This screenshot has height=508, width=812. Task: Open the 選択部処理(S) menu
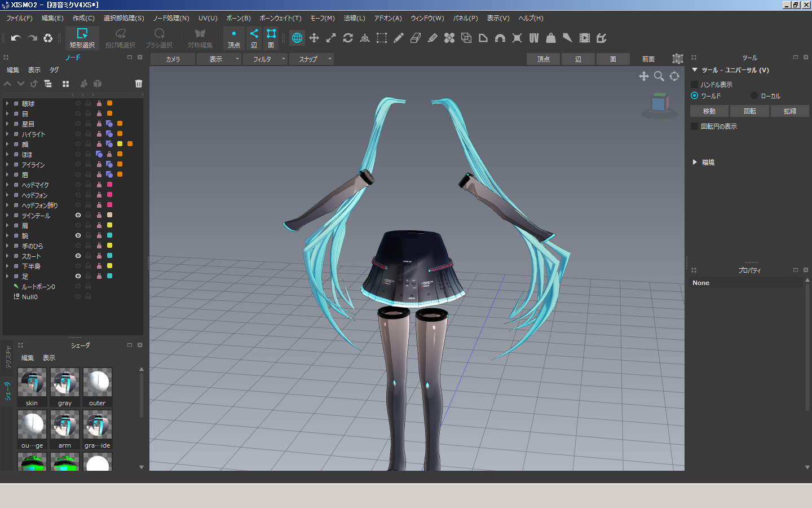(x=123, y=18)
